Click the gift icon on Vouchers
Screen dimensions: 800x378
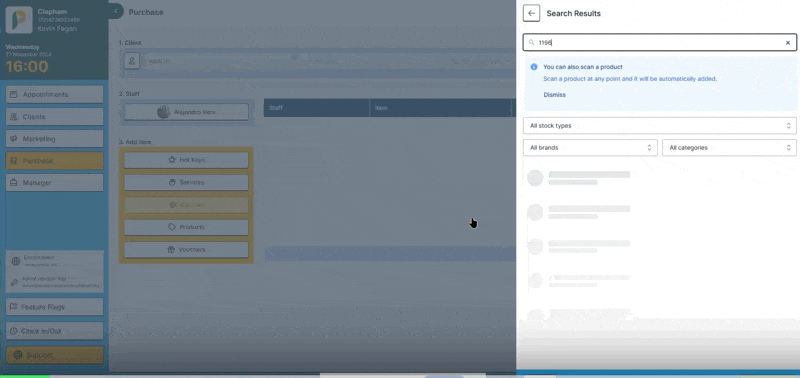coord(171,249)
